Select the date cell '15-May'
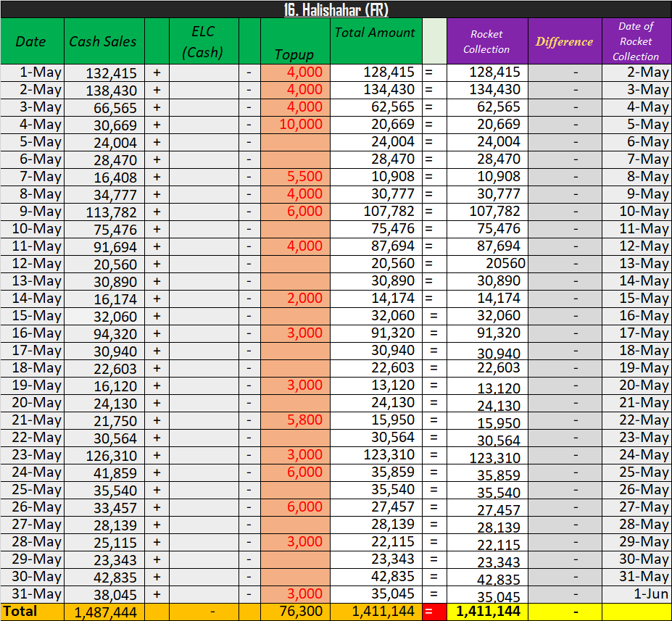This screenshot has width=672, height=621. coord(32,317)
